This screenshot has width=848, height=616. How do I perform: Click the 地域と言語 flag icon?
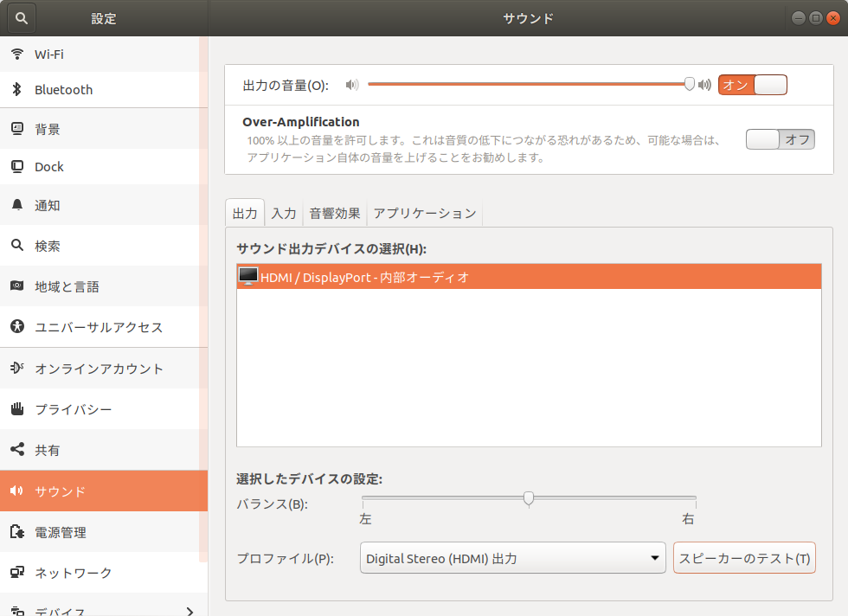click(17, 286)
